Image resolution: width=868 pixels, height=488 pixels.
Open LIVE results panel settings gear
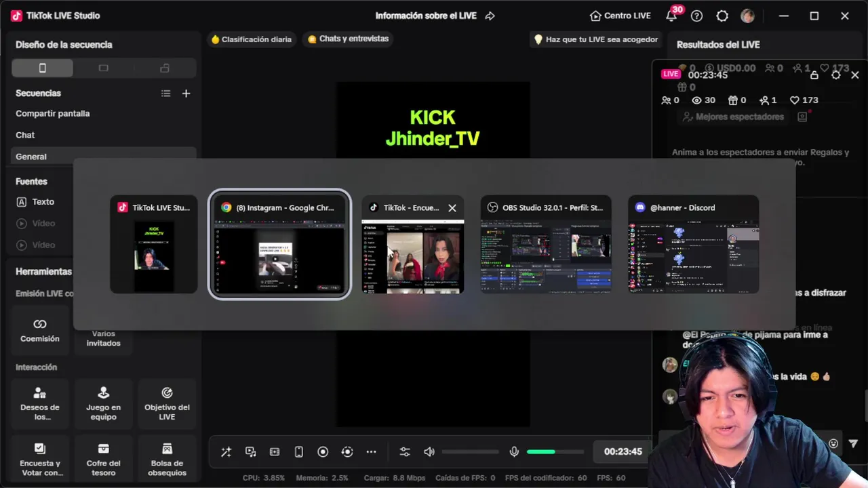click(836, 75)
